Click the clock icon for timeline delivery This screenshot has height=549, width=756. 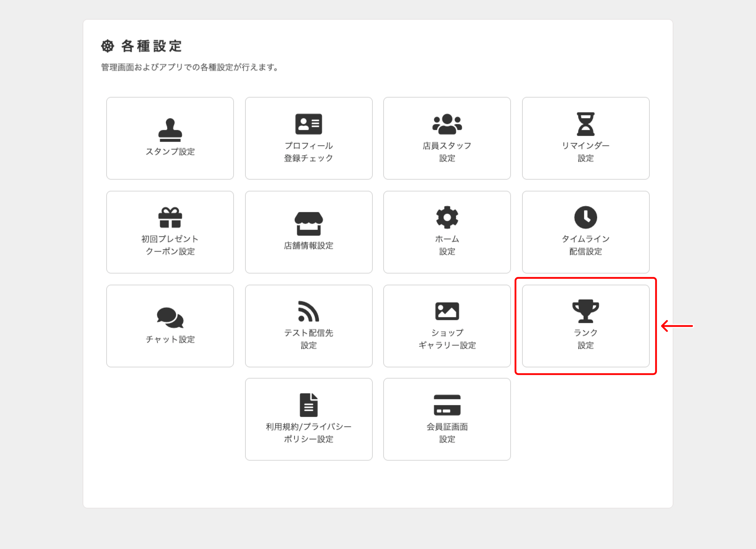pos(586,218)
